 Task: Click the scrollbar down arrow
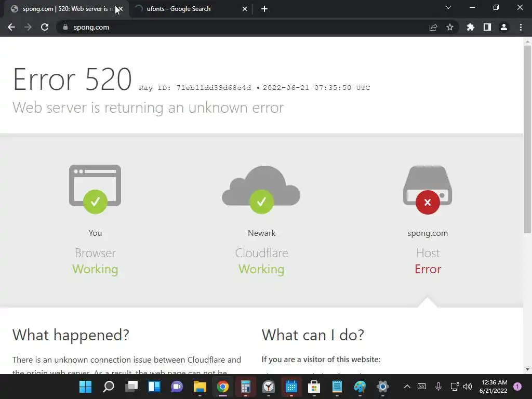pyautogui.click(x=527, y=369)
